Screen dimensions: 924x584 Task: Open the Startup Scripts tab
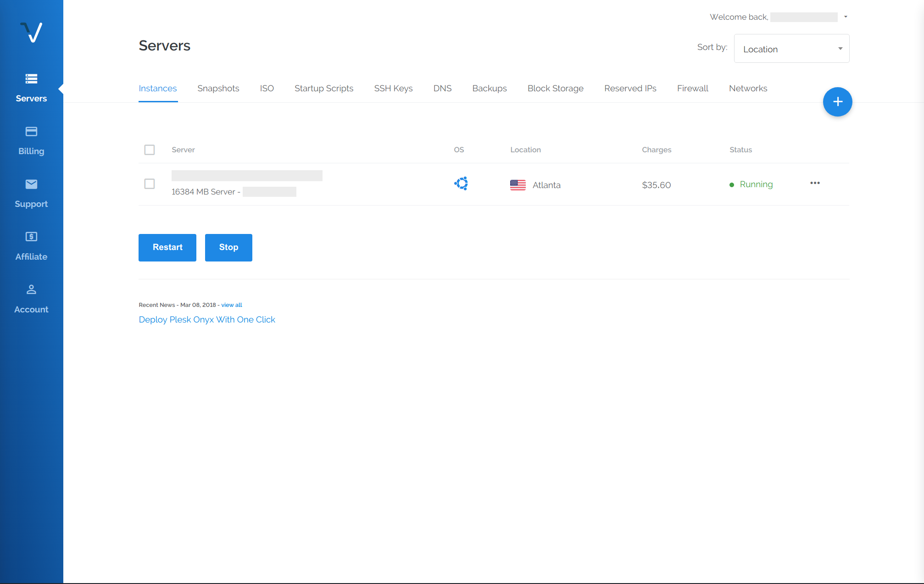coord(324,89)
